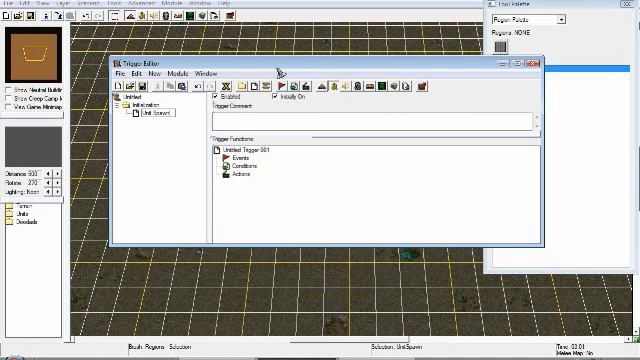
Task: Open Sound Editor from Trigger Editor toolbar
Action: (346, 86)
